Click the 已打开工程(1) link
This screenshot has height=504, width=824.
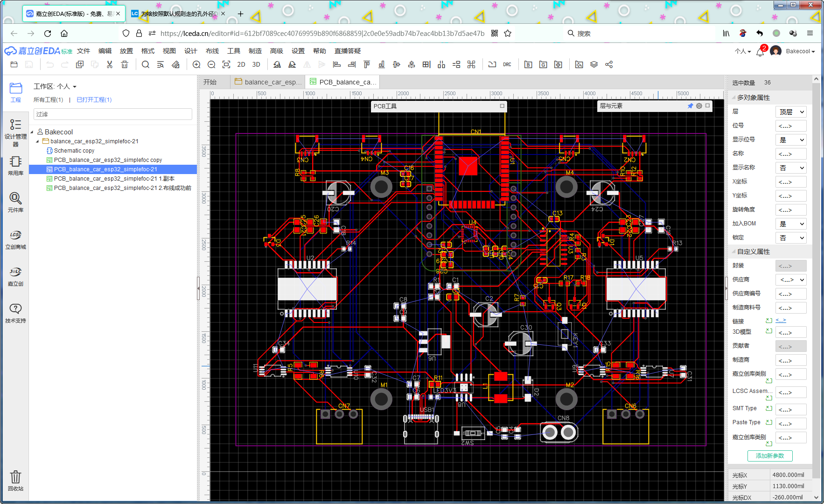pos(94,100)
